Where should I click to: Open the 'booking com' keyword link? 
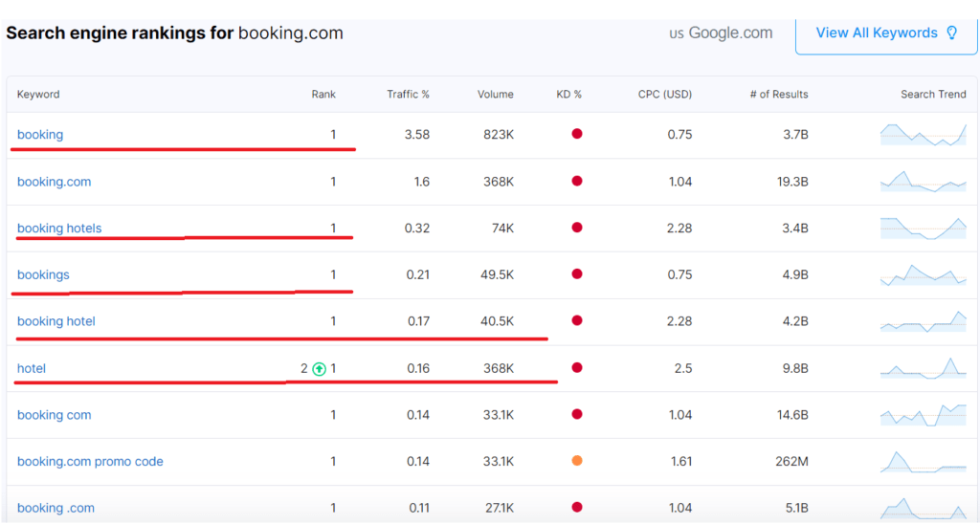[55, 415]
